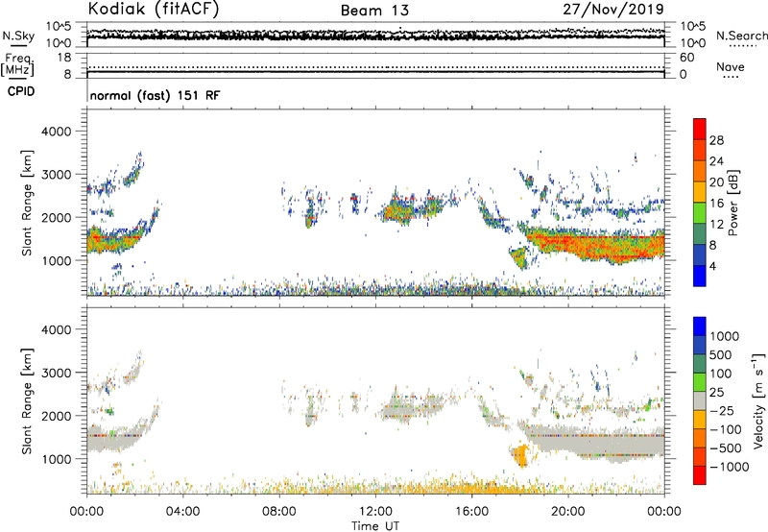Click the 'N.Search' legend label
Screen dimensions: 768x532
coord(741,36)
